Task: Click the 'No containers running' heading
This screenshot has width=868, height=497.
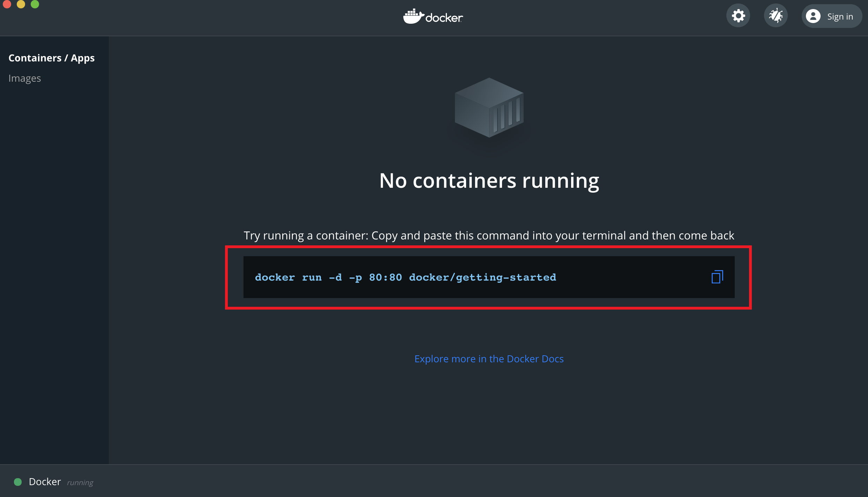Action: (x=489, y=180)
